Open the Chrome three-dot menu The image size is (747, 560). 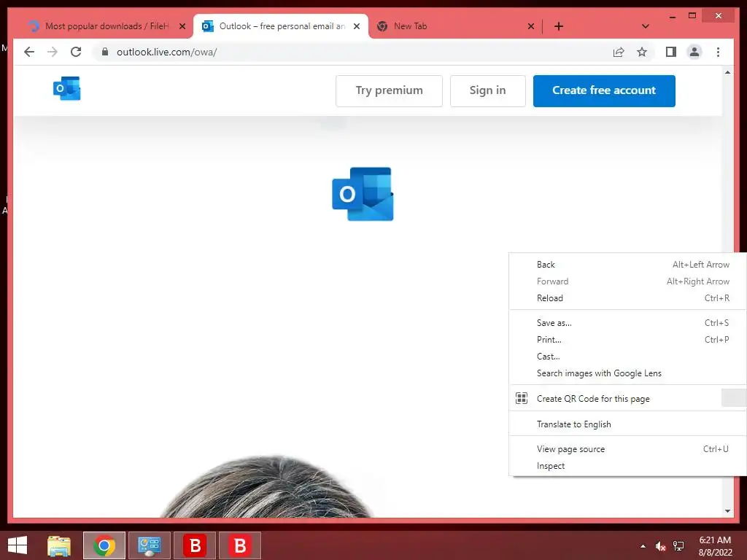coord(718,52)
